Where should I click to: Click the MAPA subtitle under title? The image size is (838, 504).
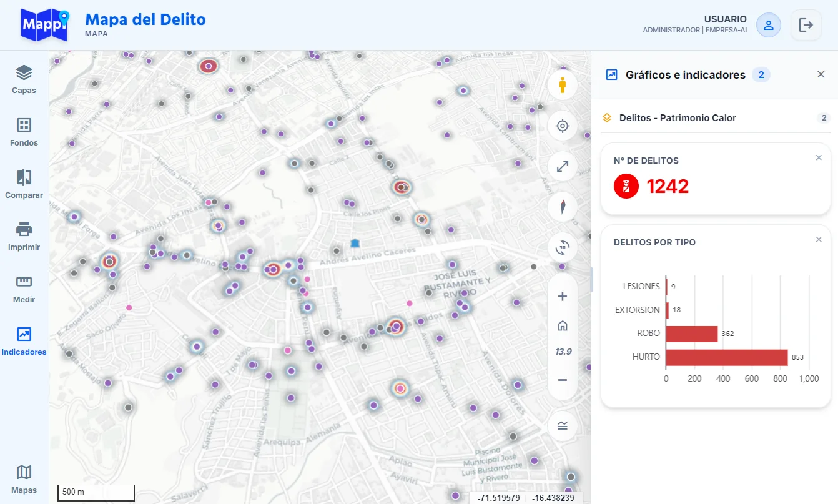coord(96,34)
